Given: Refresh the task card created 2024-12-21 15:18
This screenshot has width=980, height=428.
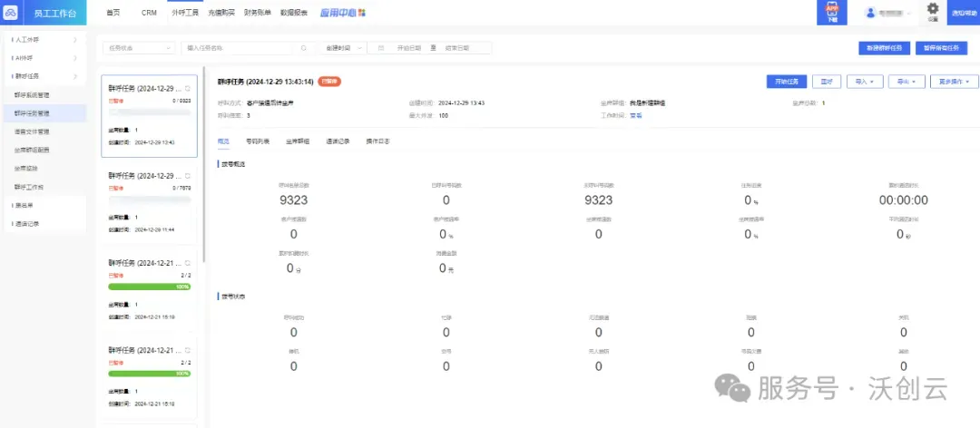Looking at the screenshot, I should pos(188,350).
